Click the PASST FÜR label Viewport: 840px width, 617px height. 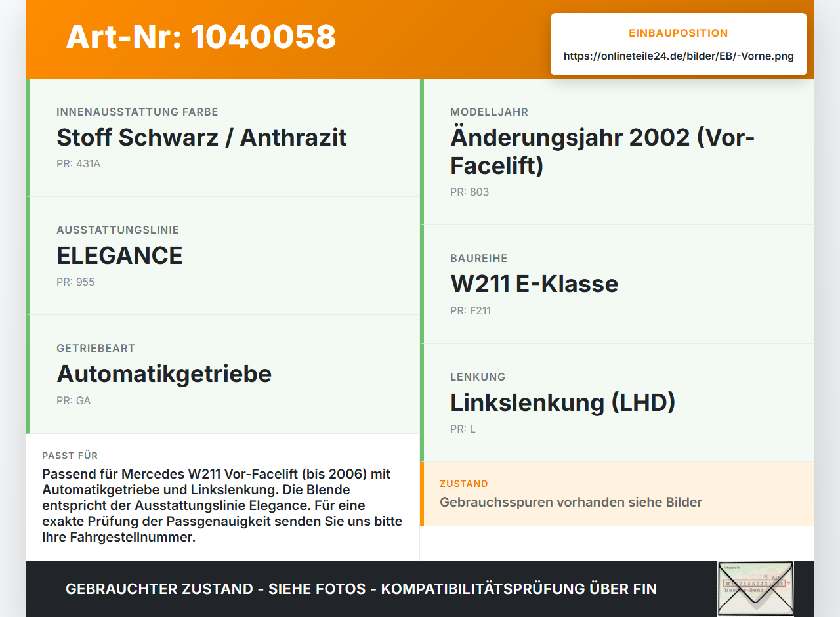point(70,456)
